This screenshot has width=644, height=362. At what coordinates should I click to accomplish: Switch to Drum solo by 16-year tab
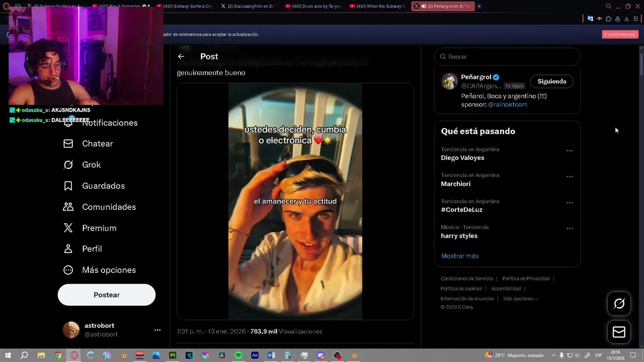313,6
